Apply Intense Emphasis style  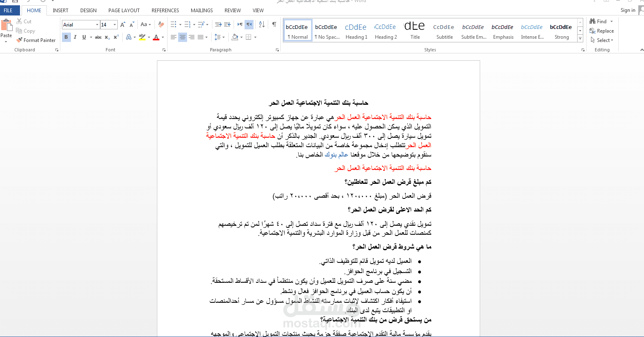pos(532,31)
